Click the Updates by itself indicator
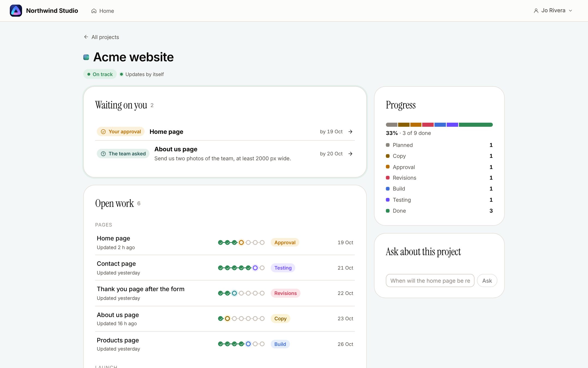 [142, 74]
